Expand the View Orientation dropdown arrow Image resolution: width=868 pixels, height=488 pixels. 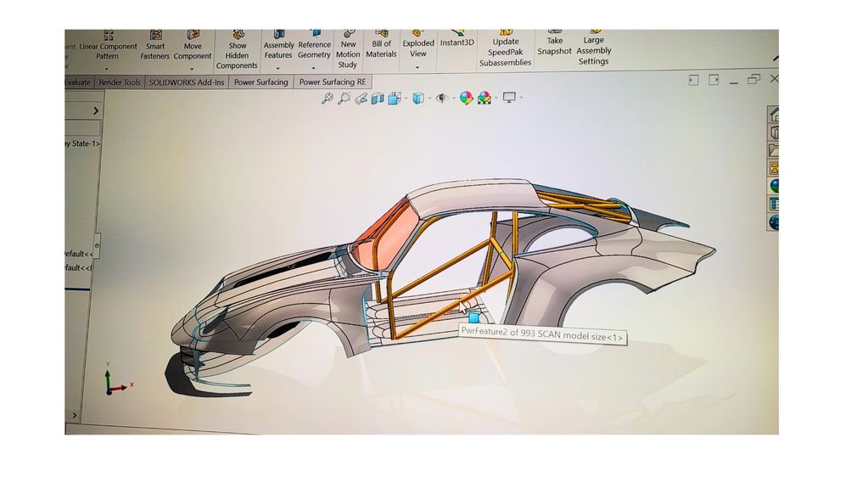pos(406,98)
